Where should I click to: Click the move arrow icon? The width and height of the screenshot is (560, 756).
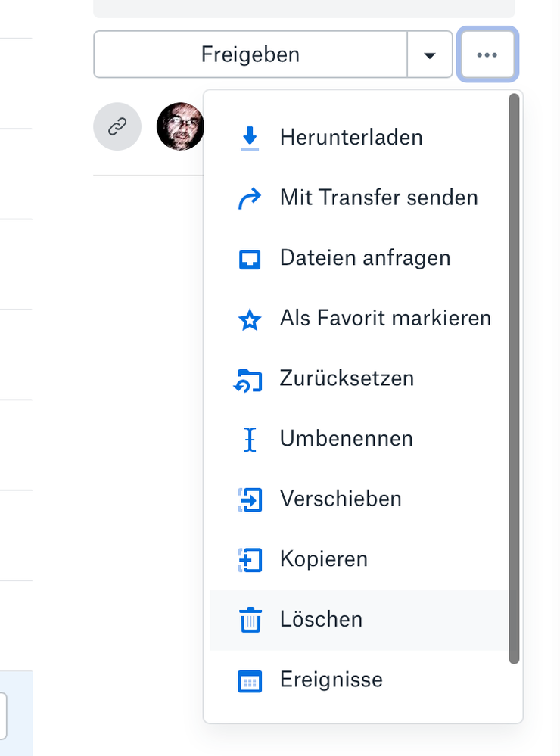pyautogui.click(x=250, y=499)
